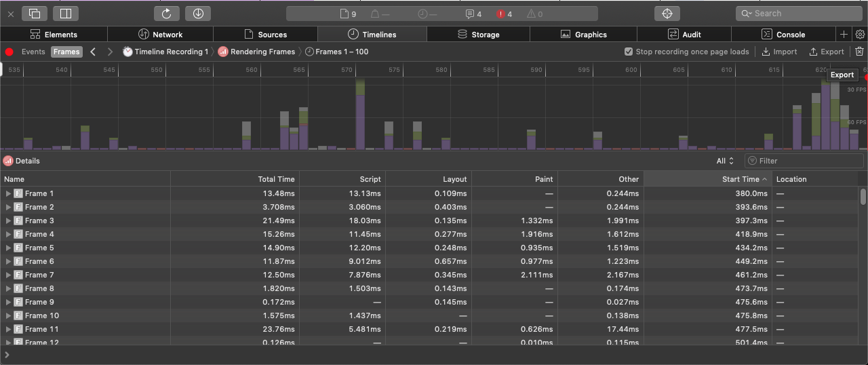This screenshot has width=868, height=365.
Task: Click the element selection crosshair icon
Action: pyautogui.click(x=667, y=14)
